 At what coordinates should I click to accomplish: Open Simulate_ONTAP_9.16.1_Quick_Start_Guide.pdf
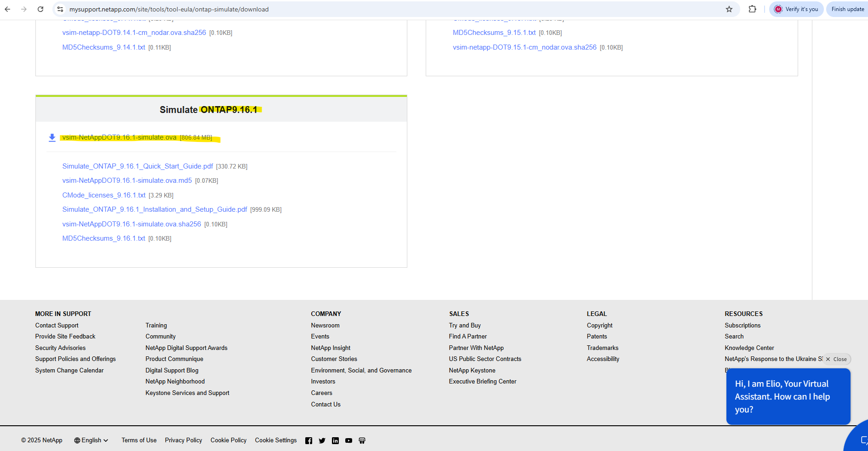tap(137, 166)
